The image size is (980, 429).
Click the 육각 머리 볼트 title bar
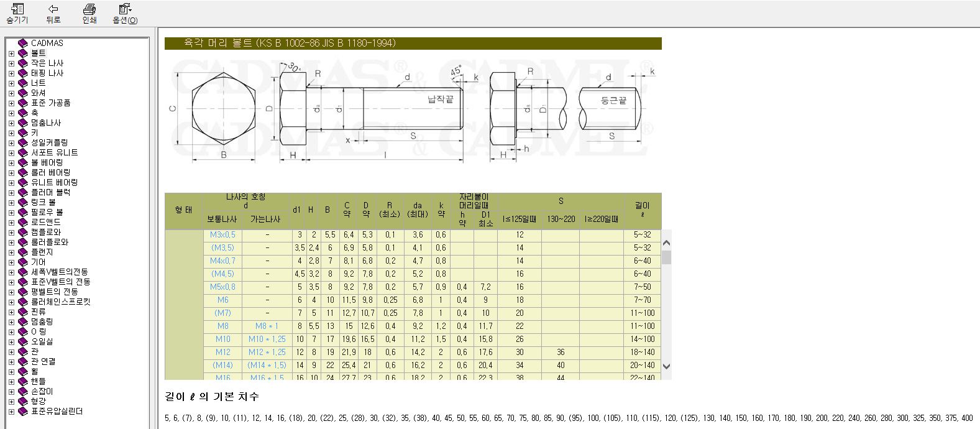pos(413,44)
